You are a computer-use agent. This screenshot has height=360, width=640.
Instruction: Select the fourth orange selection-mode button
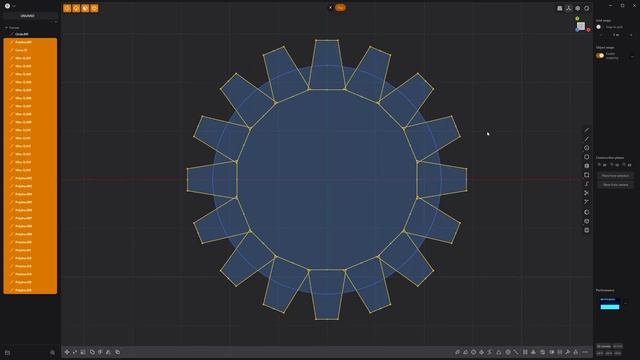pyautogui.click(x=94, y=8)
